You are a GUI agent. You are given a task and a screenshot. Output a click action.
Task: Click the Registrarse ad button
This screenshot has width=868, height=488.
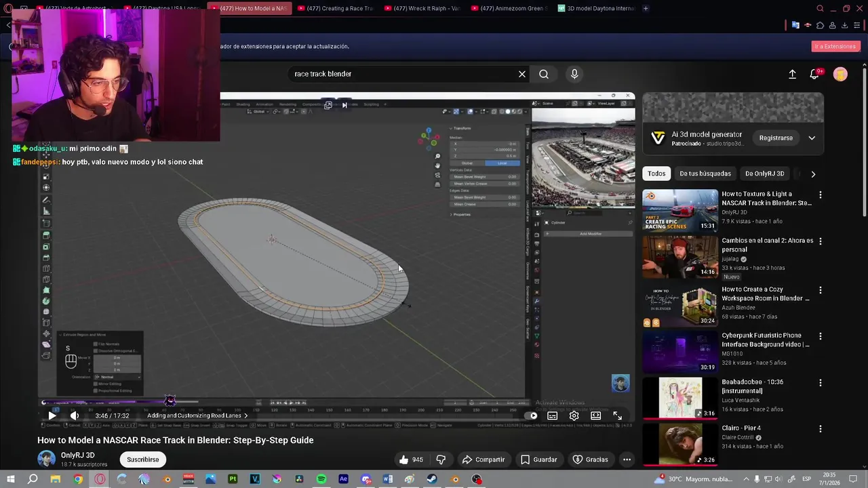776,138
